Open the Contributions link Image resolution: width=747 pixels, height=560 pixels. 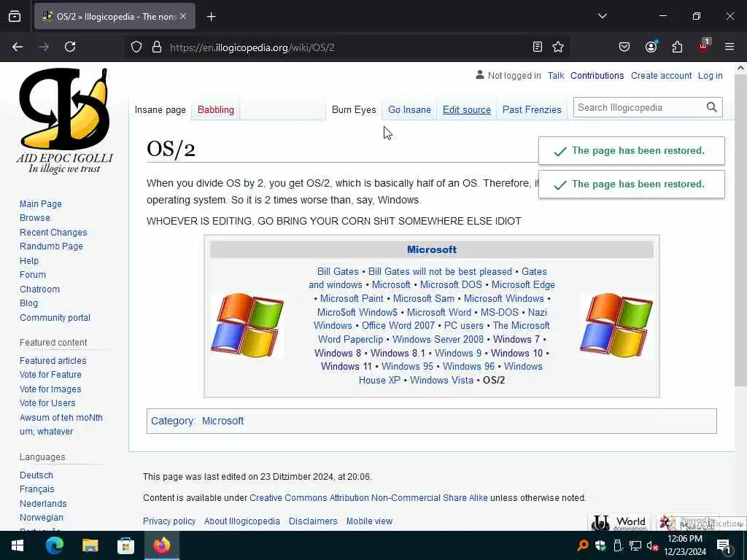pyautogui.click(x=597, y=76)
